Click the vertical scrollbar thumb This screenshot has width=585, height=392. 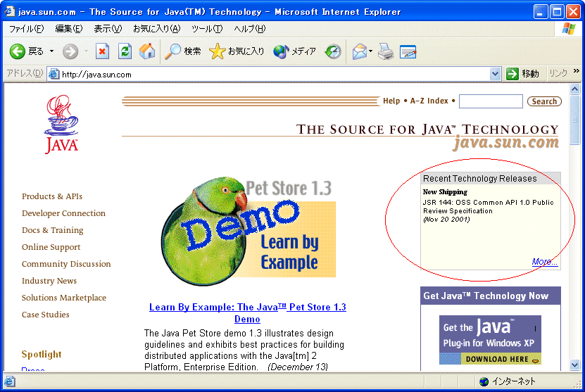[574, 120]
